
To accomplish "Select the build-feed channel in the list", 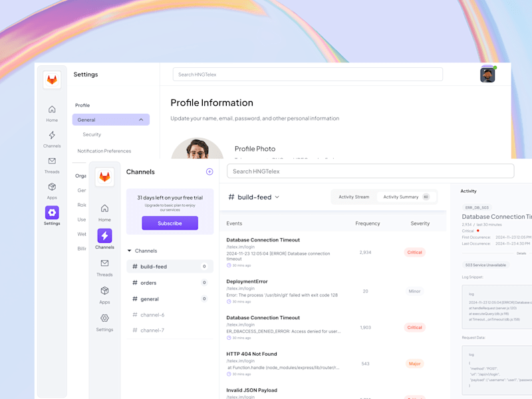I will [170, 267].
